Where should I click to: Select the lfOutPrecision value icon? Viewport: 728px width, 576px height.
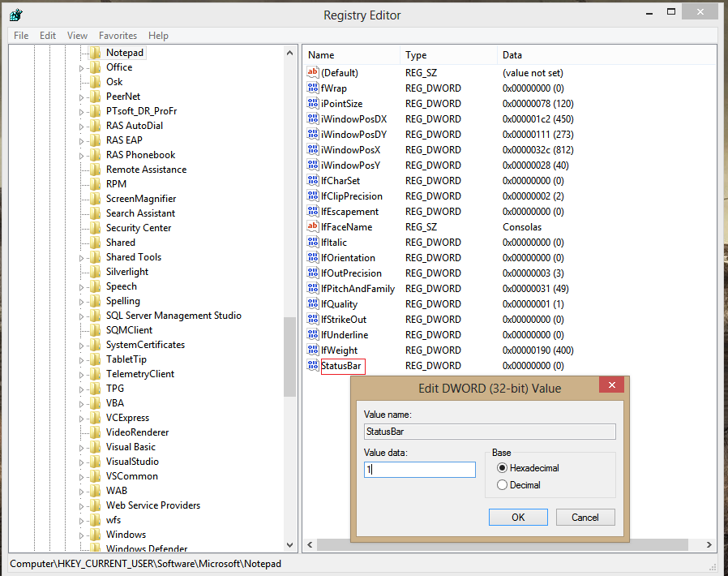click(313, 273)
